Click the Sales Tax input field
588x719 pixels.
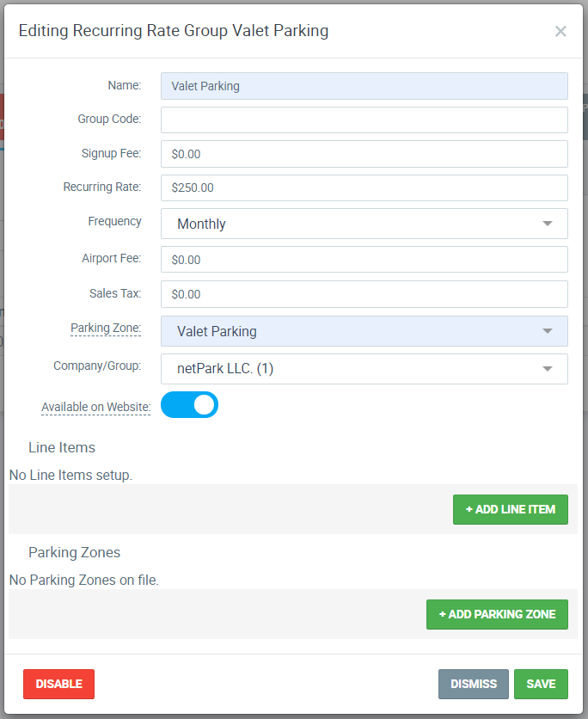[364, 293]
